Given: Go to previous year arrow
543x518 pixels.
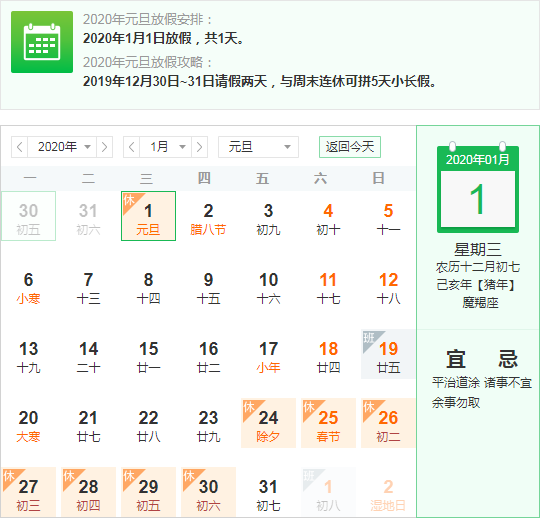Looking at the screenshot, I should tap(20, 147).
